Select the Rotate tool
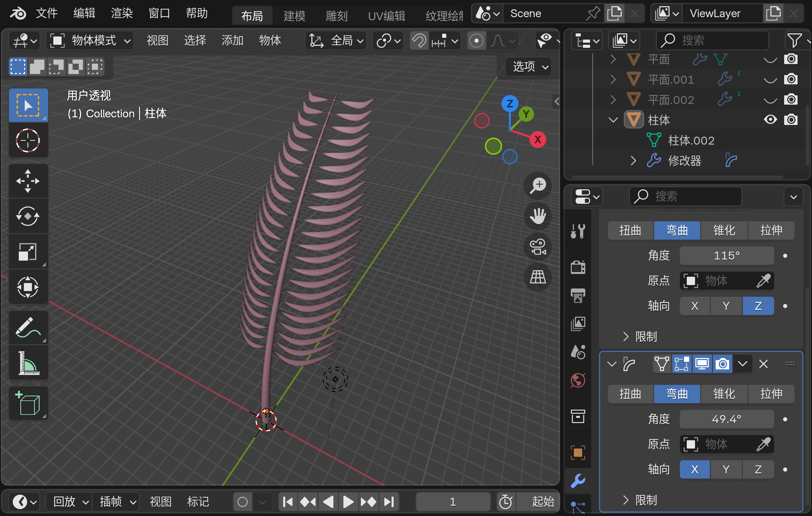This screenshot has height=516, width=812. point(28,216)
